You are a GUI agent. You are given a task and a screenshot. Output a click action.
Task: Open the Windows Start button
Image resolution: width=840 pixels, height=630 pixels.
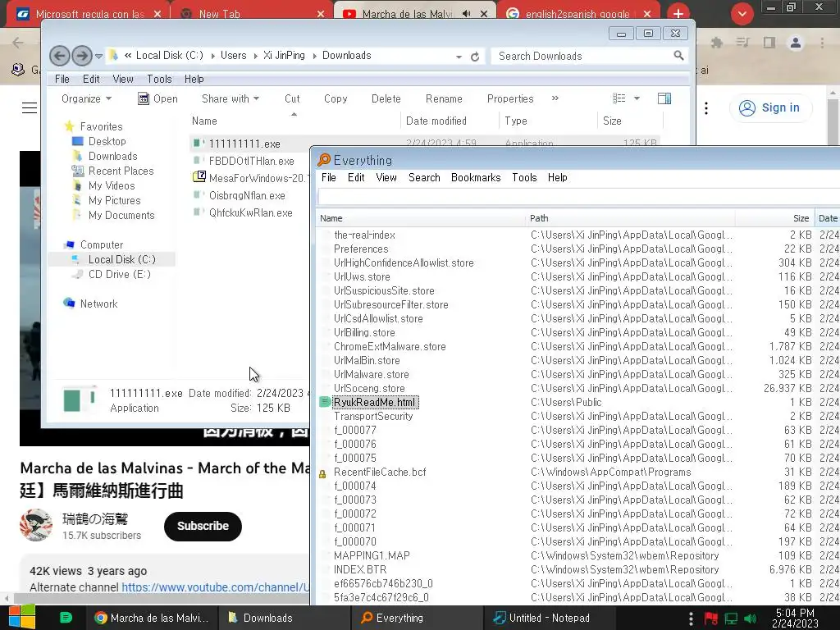pos(21,618)
